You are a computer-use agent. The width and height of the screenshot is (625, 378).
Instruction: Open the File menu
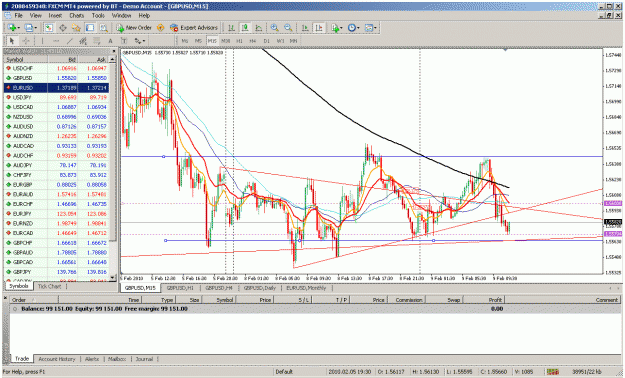pos(18,16)
